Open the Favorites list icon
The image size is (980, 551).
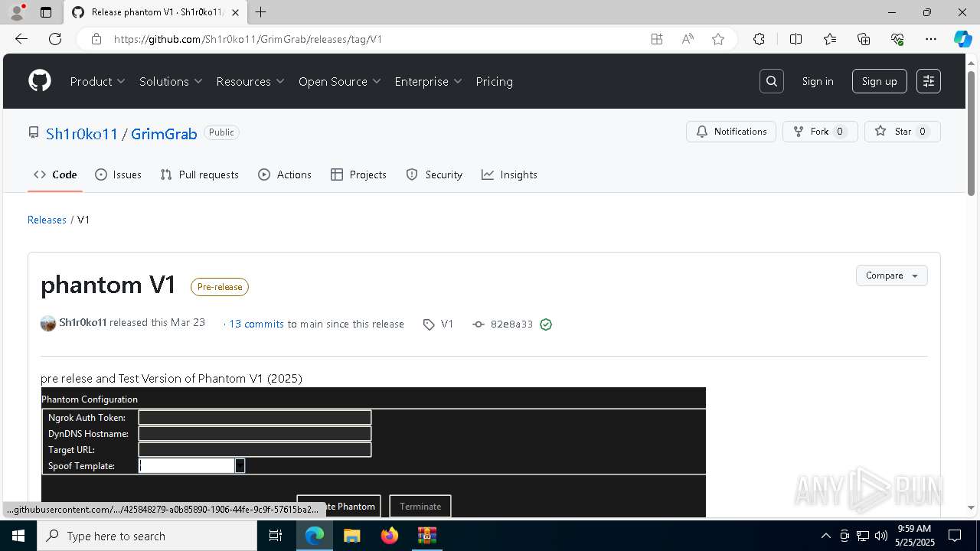pos(830,39)
